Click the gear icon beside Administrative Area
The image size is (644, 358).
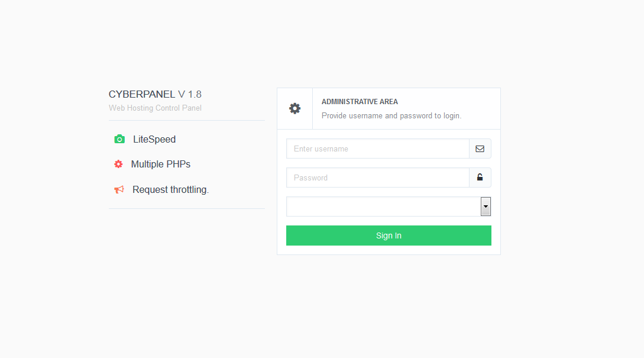coord(295,108)
